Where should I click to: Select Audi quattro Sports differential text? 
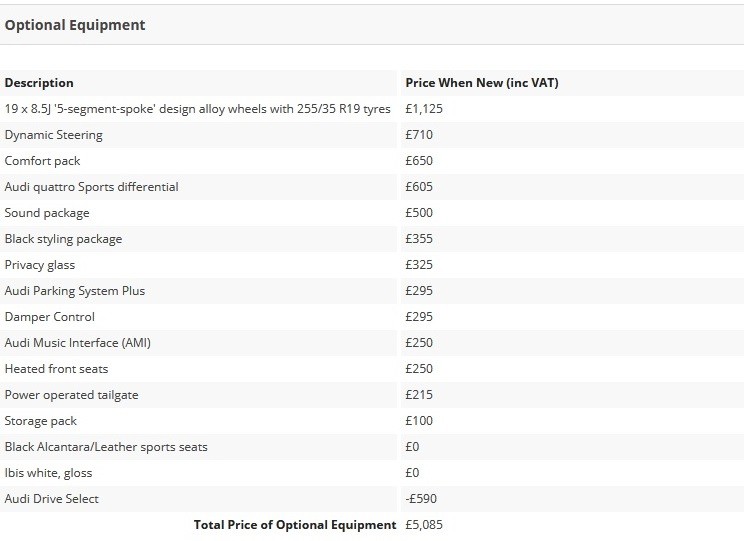point(92,187)
